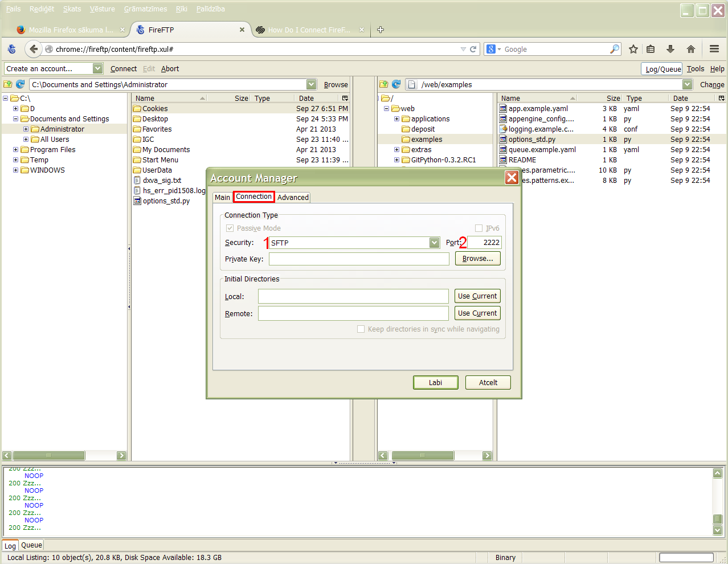This screenshot has height=564, width=728.
Task: Refresh the local directory listing
Action: click(x=20, y=84)
